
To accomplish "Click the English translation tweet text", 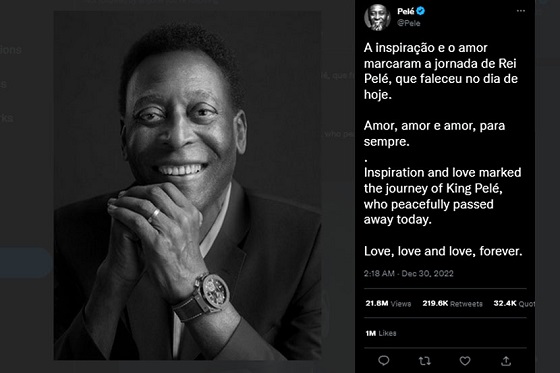I will 442,196.
